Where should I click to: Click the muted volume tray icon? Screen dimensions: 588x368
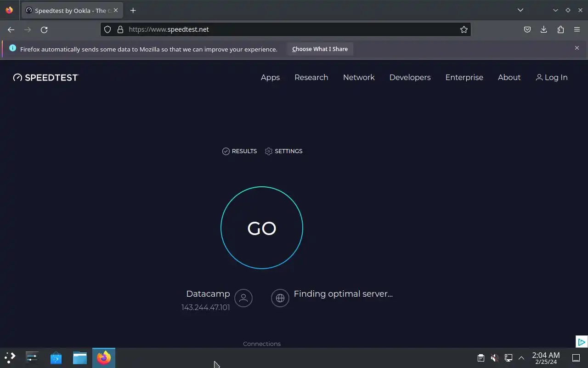(494, 358)
